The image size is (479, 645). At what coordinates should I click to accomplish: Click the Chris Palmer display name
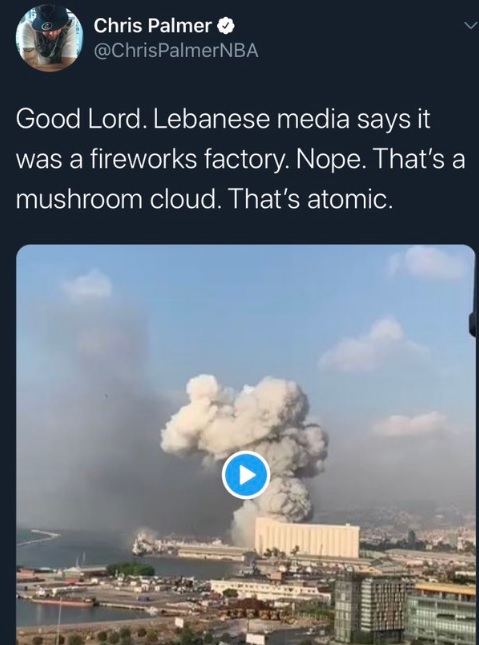152,26
